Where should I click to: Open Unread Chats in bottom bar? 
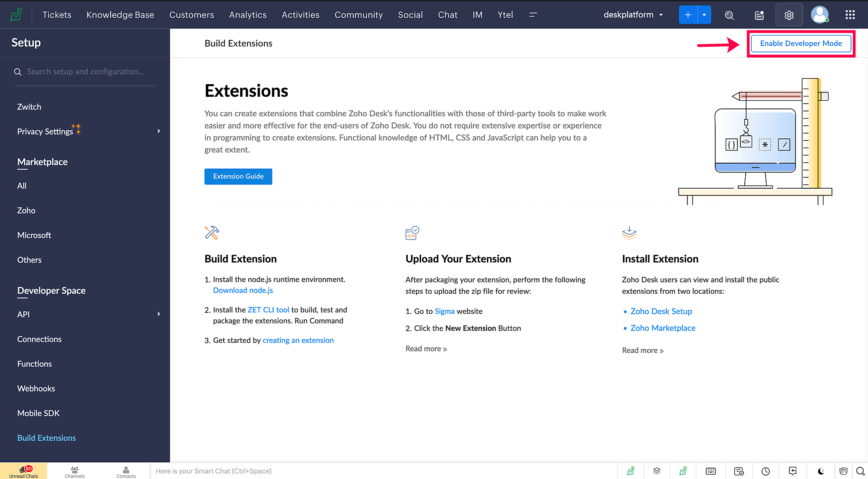23,471
